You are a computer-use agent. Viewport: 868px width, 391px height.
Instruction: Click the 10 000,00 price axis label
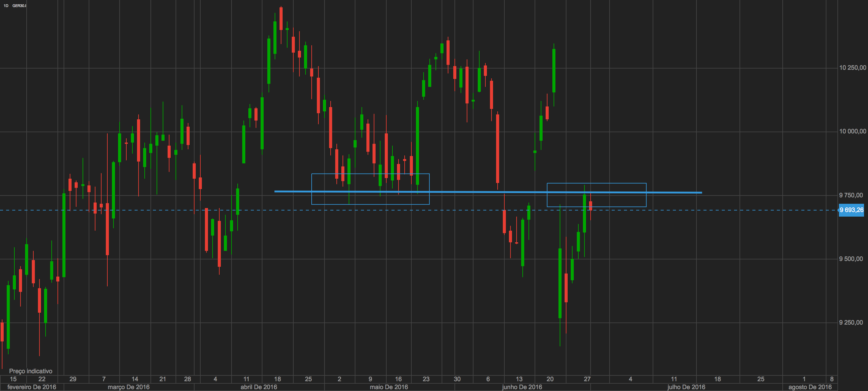(852, 132)
